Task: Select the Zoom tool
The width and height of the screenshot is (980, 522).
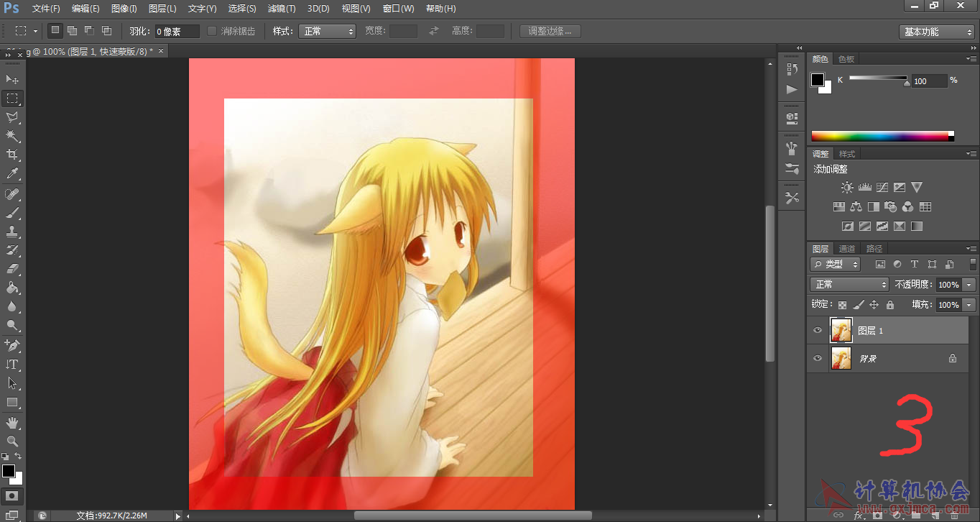Action: (x=12, y=441)
